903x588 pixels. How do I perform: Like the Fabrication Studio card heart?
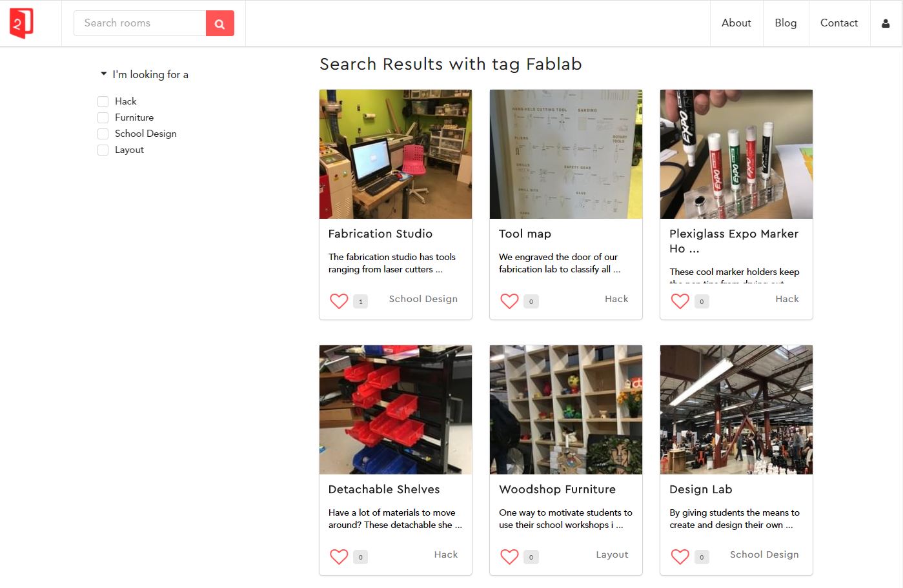click(339, 301)
